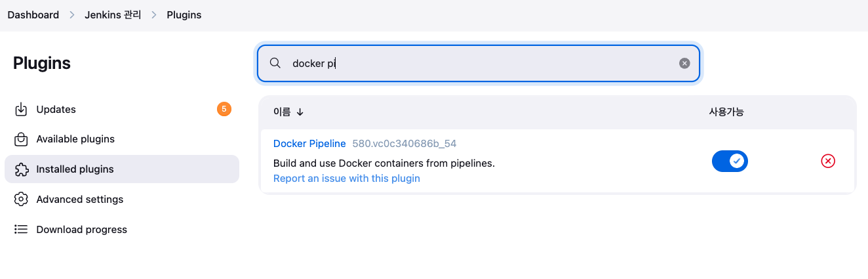
Task: Open the Download progress page
Action: (x=82, y=230)
